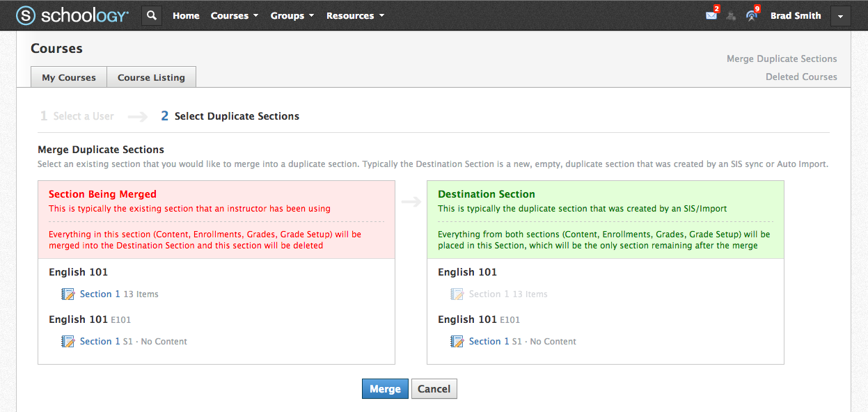Click notebook icon for S1 section in Destination panel
868x412 pixels.
tap(457, 342)
